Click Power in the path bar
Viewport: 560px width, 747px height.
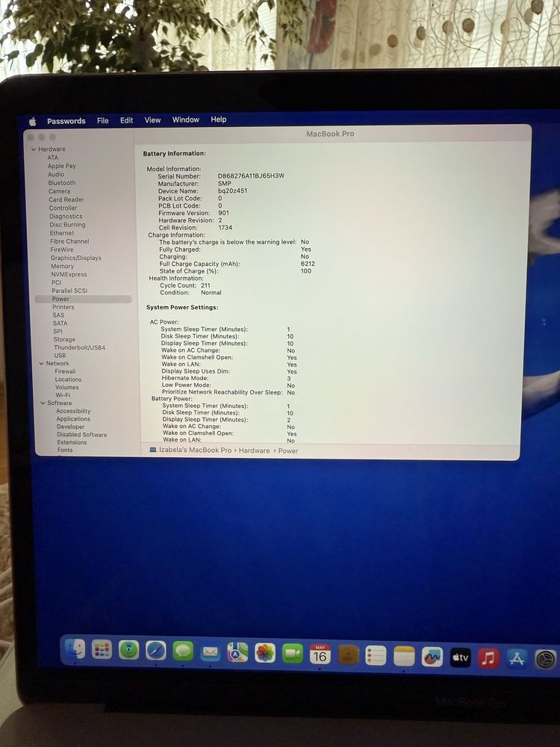(288, 450)
